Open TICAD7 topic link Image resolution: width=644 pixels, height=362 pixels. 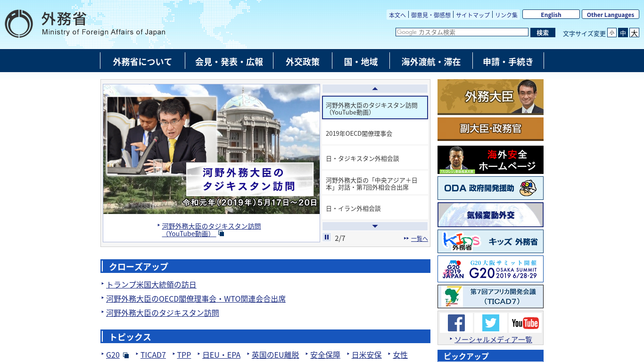point(153,355)
